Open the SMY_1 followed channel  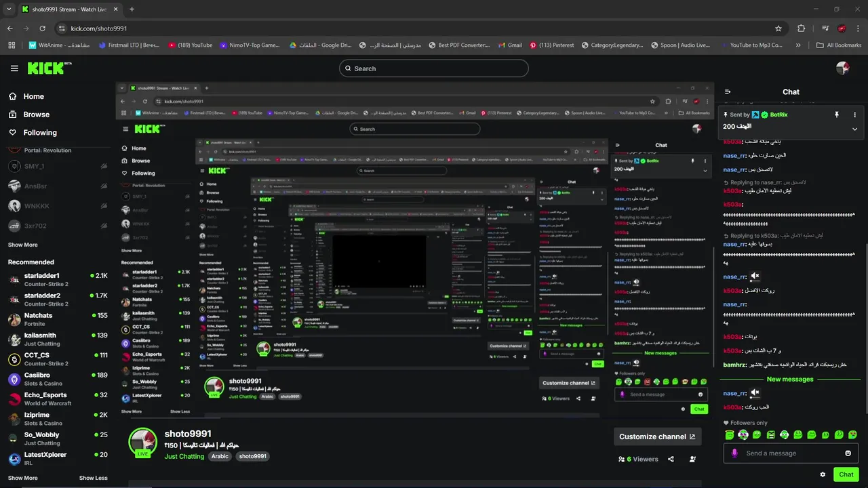click(x=58, y=166)
